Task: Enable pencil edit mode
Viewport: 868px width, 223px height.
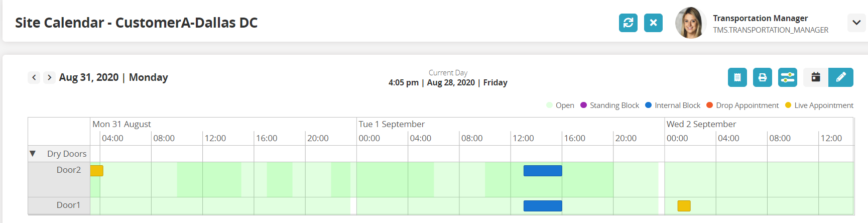Action: coord(840,77)
